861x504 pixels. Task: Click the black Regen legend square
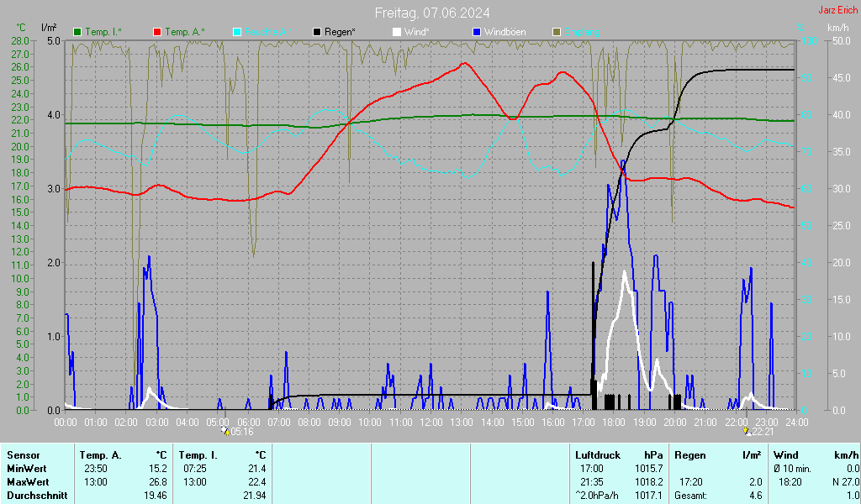pos(317,32)
